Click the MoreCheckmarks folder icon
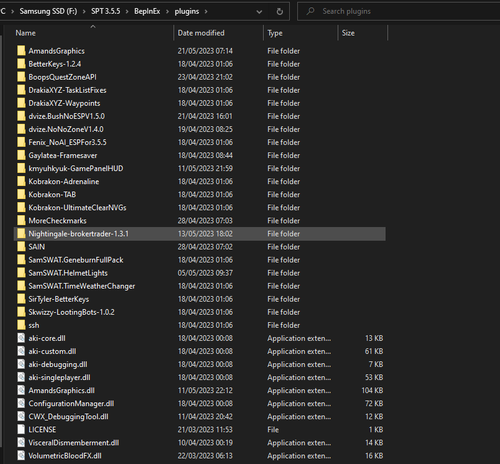Viewport: 500px width, 464px height. [21, 221]
